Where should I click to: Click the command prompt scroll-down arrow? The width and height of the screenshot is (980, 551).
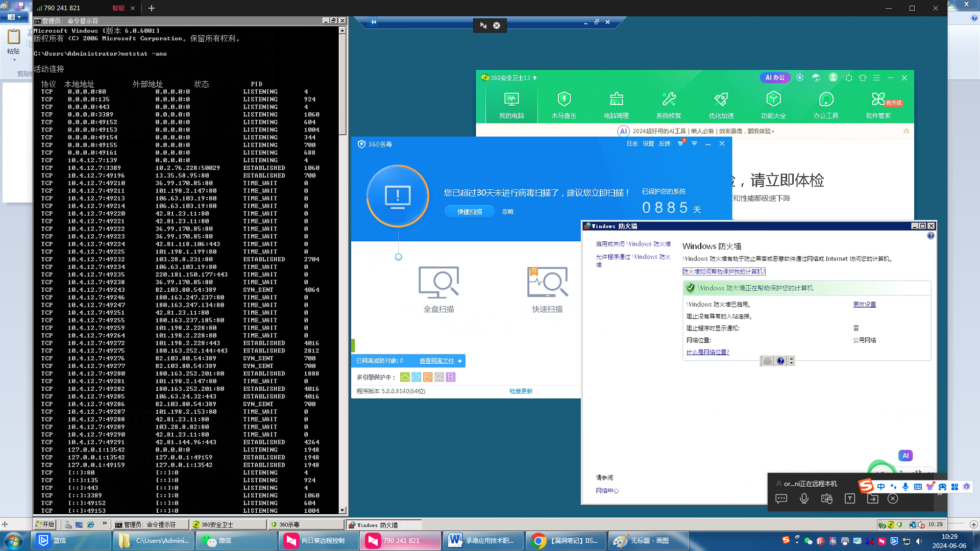[342, 510]
